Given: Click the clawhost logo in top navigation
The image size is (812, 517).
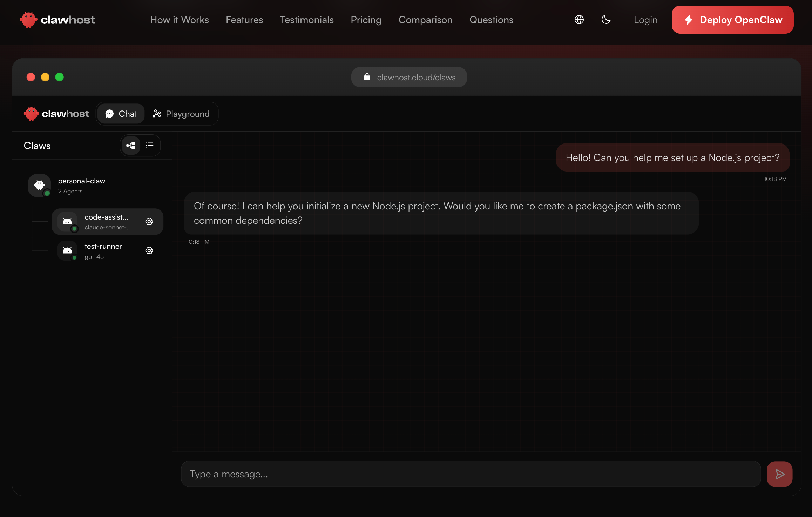Looking at the screenshot, I should point(57,20).
